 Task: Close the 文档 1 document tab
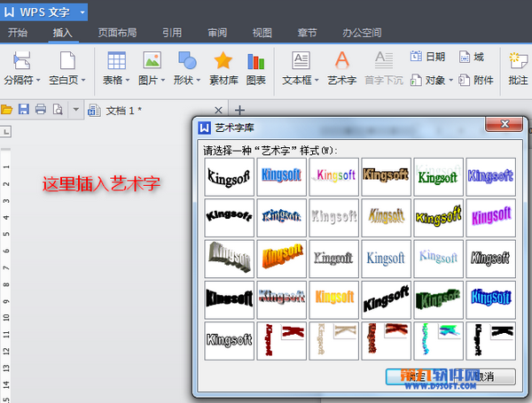[218, 110]
